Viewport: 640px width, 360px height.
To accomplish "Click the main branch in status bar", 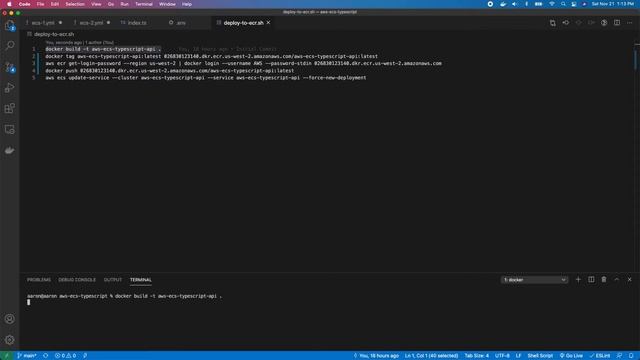I will tap(27, 356).
